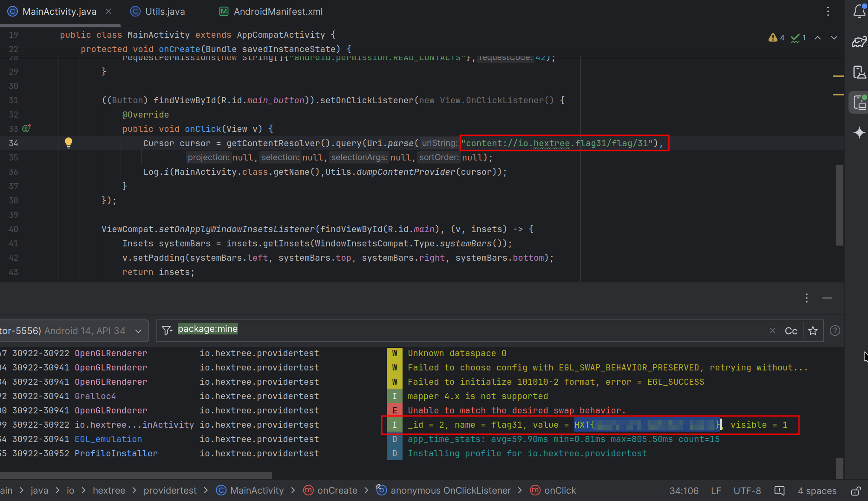The image size is (868, 501).
Task: Click the typo check indicator showing 1
Action: click(x=798, y=38)
